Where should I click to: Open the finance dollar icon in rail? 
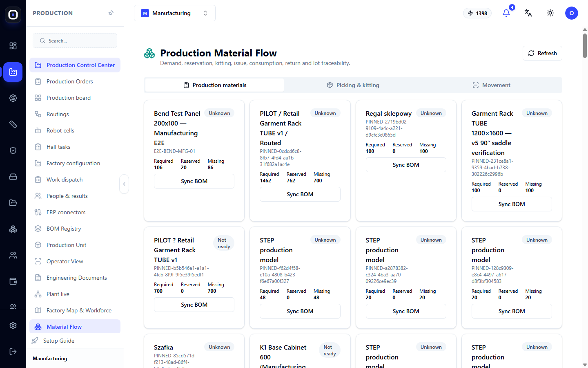13,98
